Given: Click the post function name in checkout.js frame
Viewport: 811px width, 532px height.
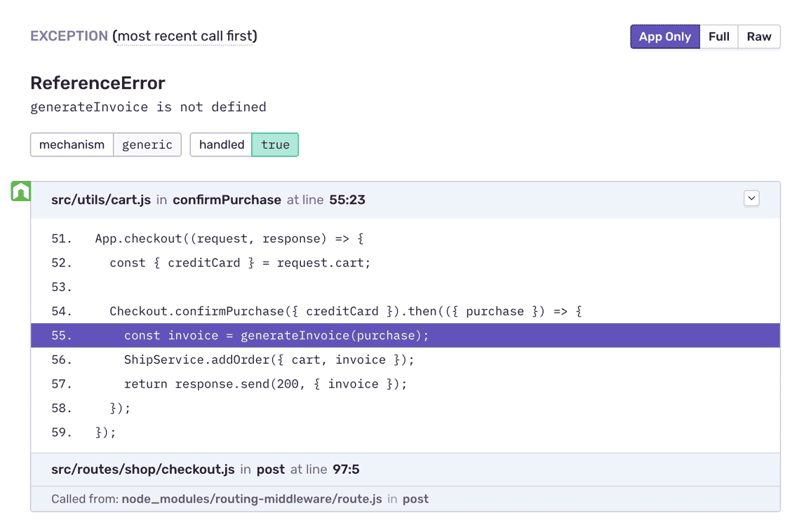Looking at the screenshot, I should click(271, 470).
